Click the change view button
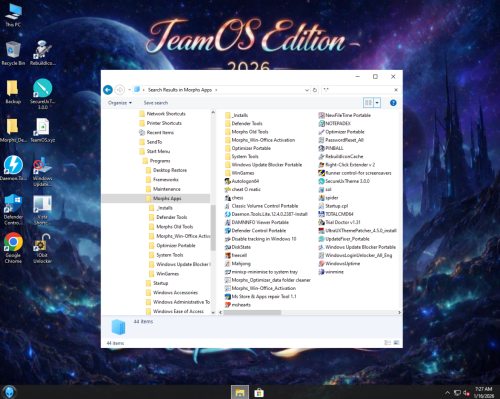 [x=368, y=103]
